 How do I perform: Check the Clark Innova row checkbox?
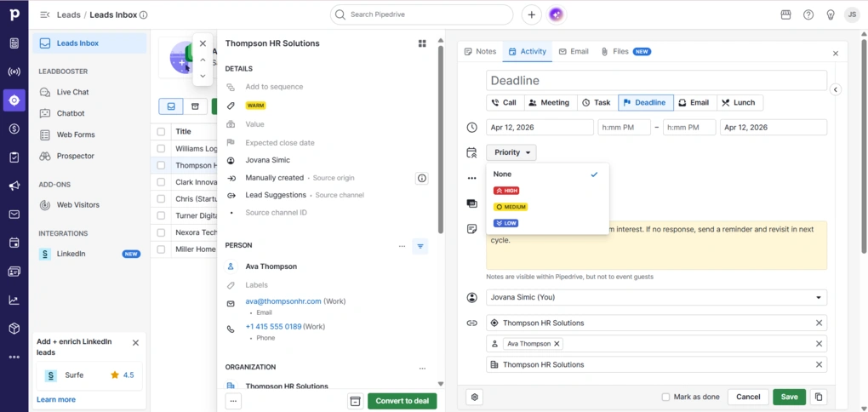point(161,182)
